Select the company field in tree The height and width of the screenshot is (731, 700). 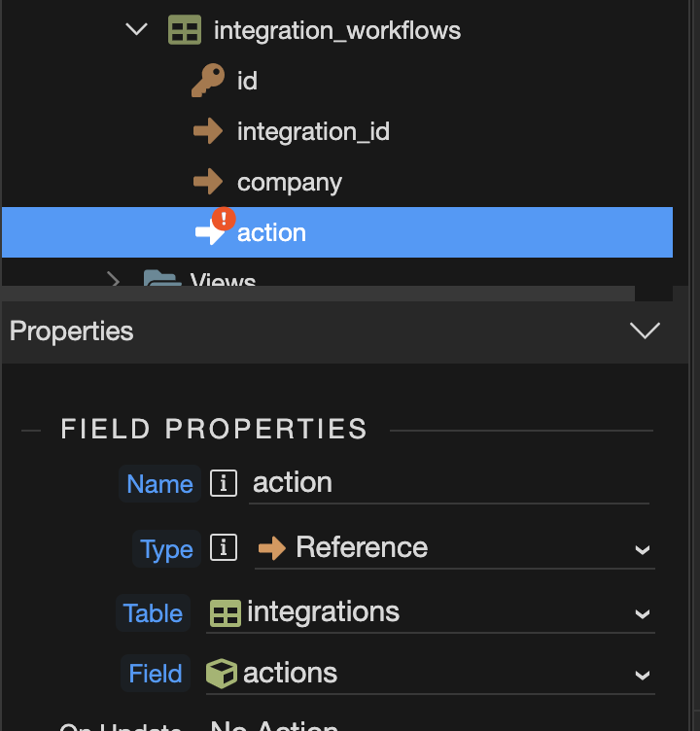coord(289,183)
